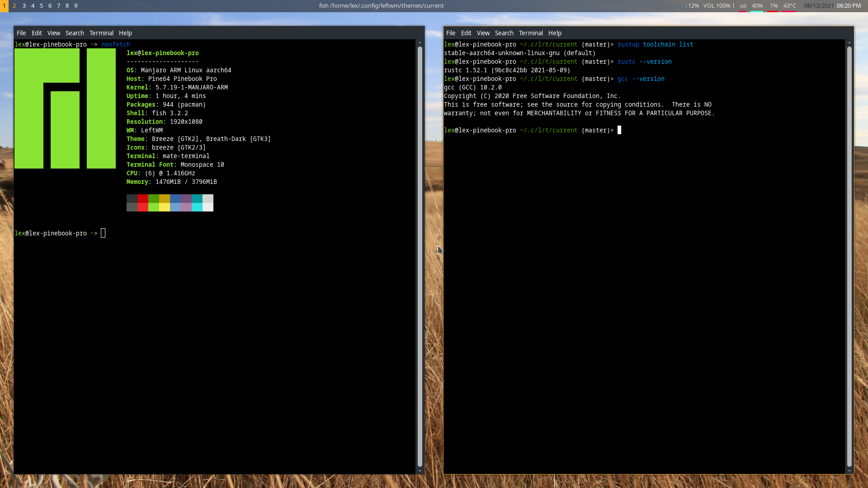Click the 'us' keyboard layout indicator
This screenshot has width=868, height=488.
coord(743,6)
